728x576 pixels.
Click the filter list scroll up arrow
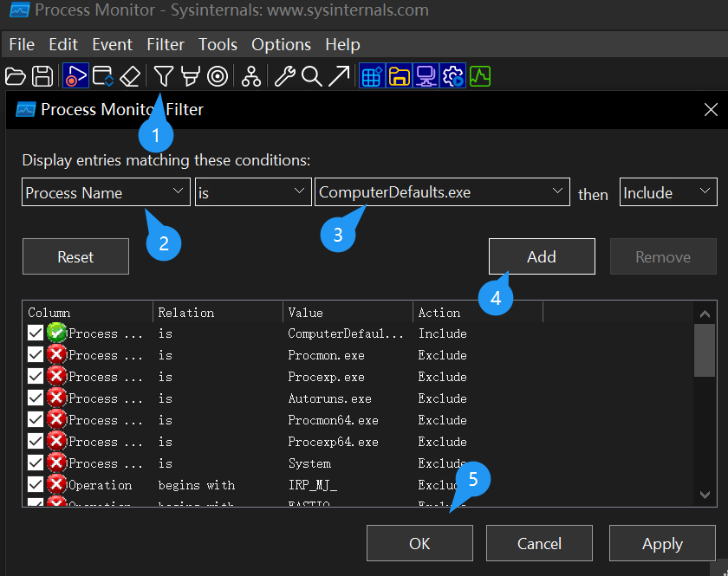point(705,314)
